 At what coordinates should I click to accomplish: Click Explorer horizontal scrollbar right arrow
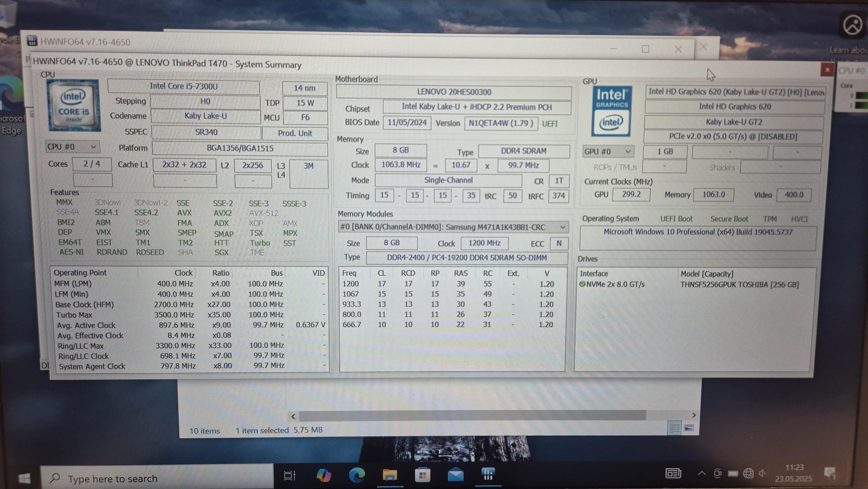694,415
